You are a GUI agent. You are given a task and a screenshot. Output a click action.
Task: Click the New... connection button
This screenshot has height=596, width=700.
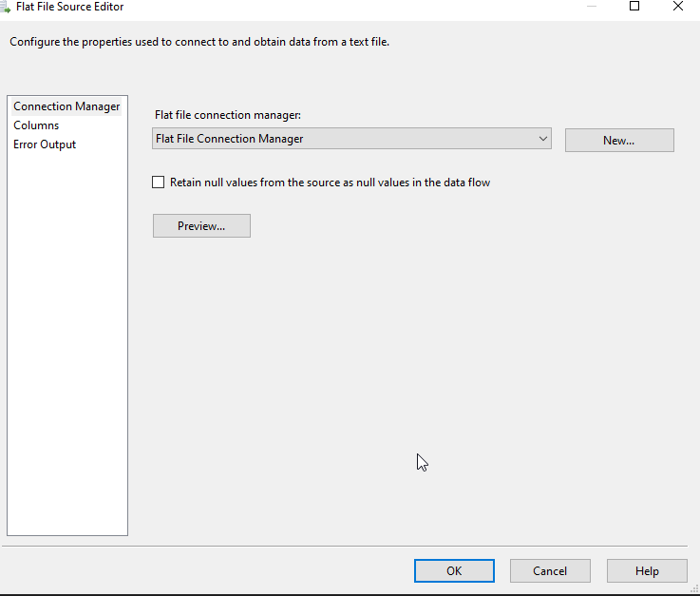(x=619, y=141)
